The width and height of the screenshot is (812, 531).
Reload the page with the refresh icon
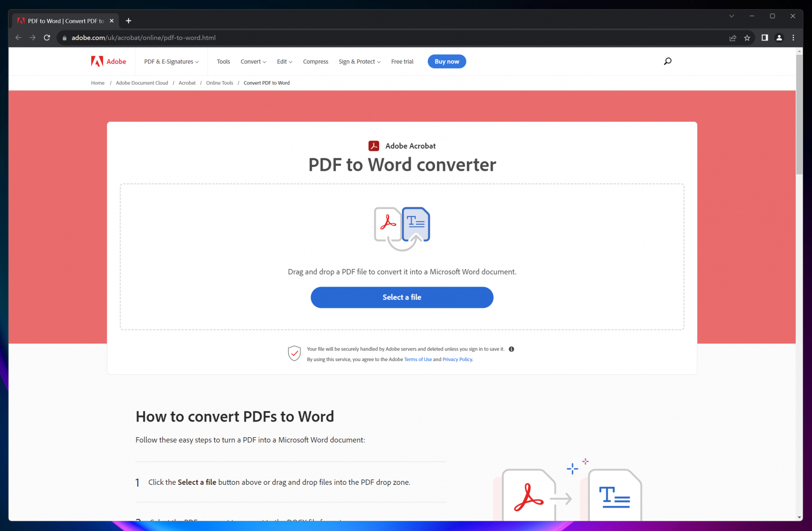pos(47,38)
